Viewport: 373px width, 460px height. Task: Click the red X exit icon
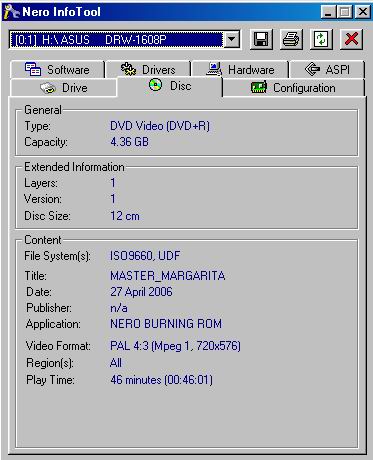tap(351, 39)
